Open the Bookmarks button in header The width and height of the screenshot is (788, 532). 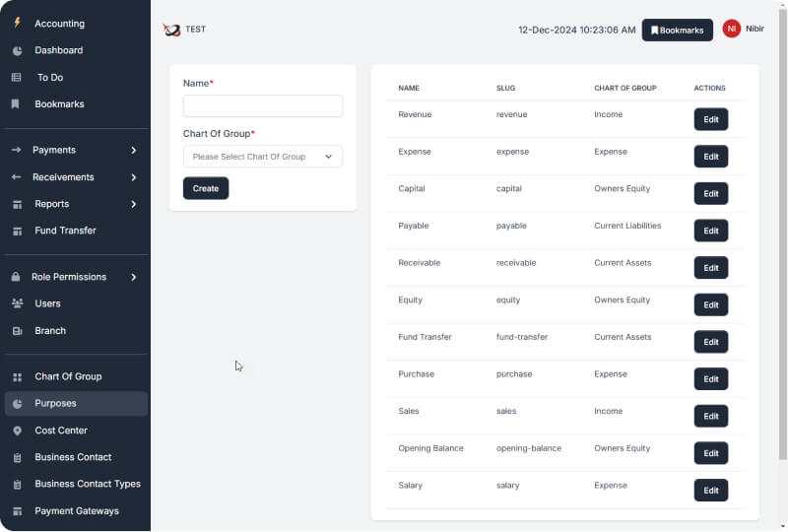pos(677,31)
